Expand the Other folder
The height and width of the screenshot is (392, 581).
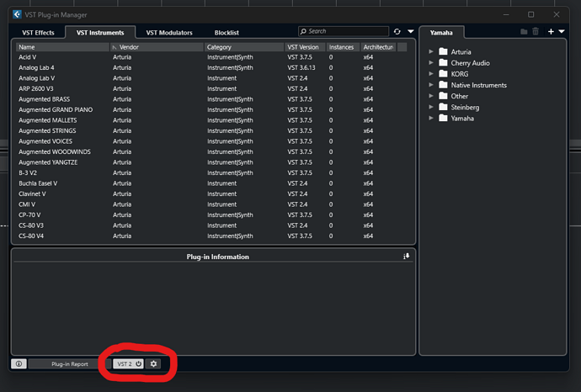click(431, 96)
